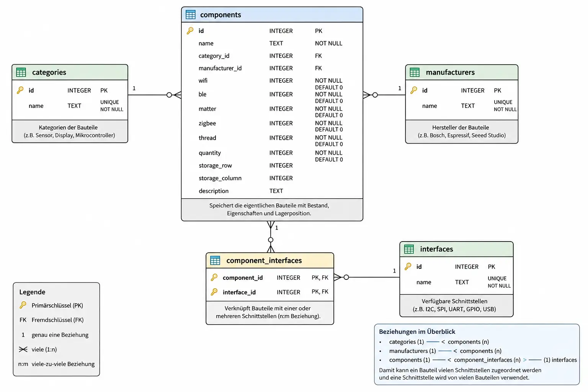
Task: Click 'Hersteller der Bauteile' description
Action: pyautogui.click(x=461, y=127)
